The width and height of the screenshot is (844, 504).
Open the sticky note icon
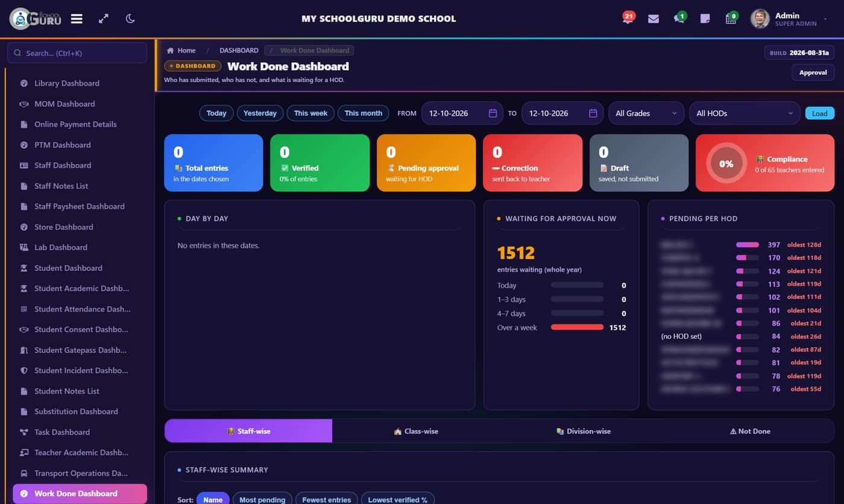tap(705, 19)
